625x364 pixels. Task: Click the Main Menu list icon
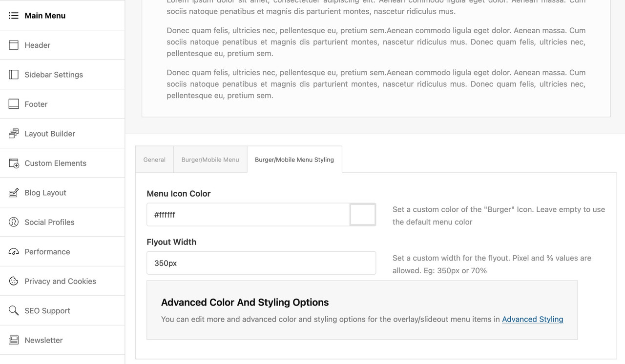point(14,16)
